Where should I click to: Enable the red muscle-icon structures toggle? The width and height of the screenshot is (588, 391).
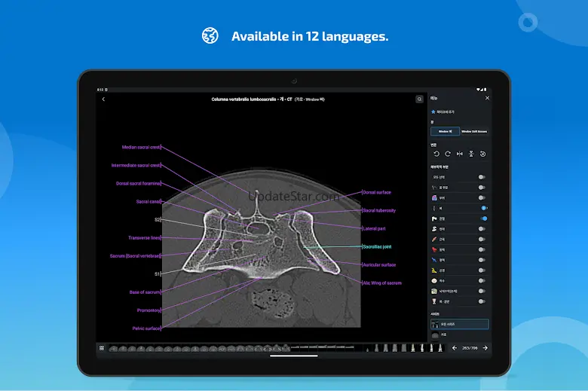click(x=482, y=239)
